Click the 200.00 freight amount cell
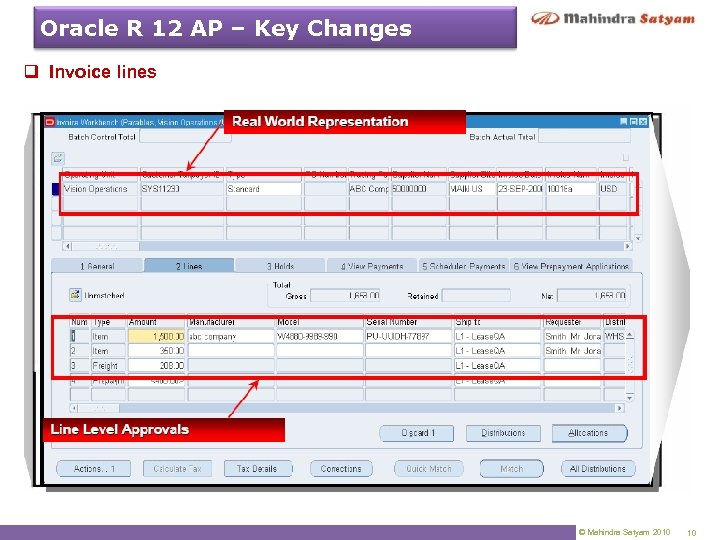Image resolution: width=720 pixels, height=540 pixels. (x=157, y=366)
